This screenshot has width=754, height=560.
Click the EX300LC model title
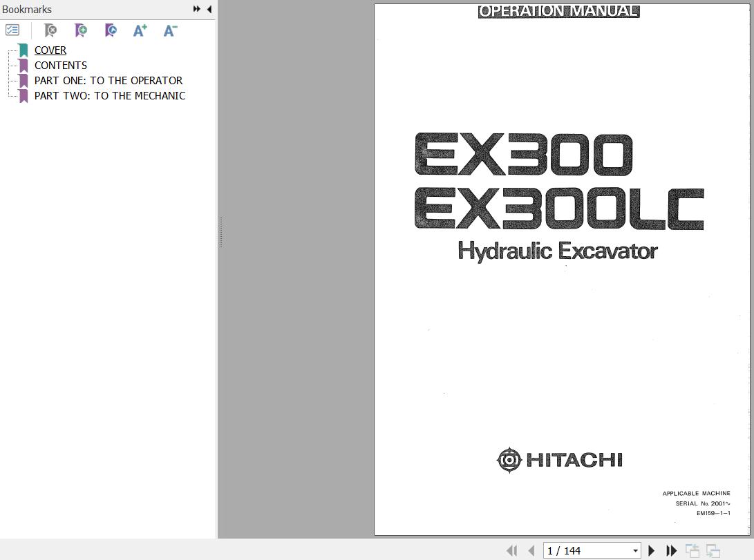559,209
